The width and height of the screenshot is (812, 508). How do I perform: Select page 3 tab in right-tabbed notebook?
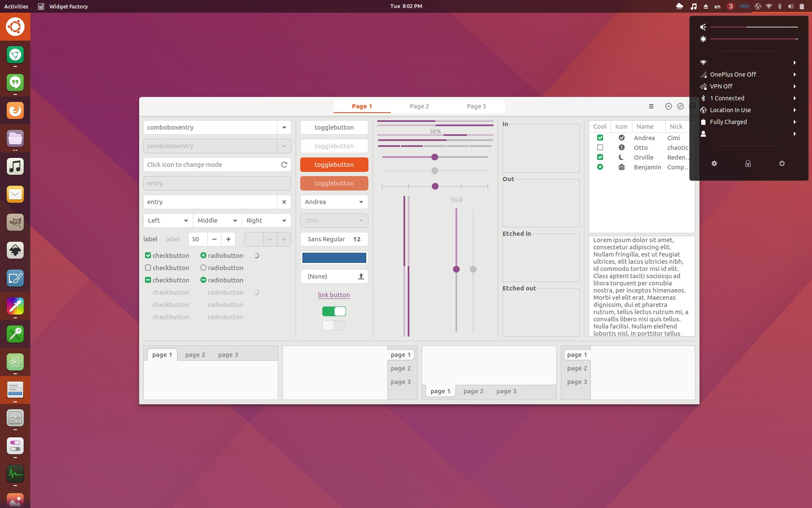[401, 382]
